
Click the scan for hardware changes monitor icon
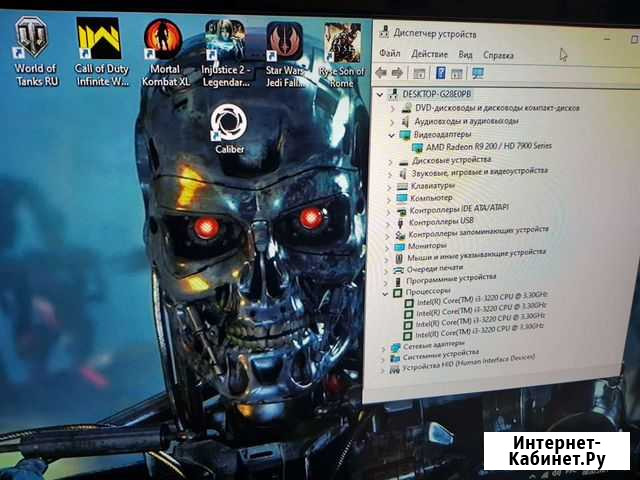coord(478,73)
